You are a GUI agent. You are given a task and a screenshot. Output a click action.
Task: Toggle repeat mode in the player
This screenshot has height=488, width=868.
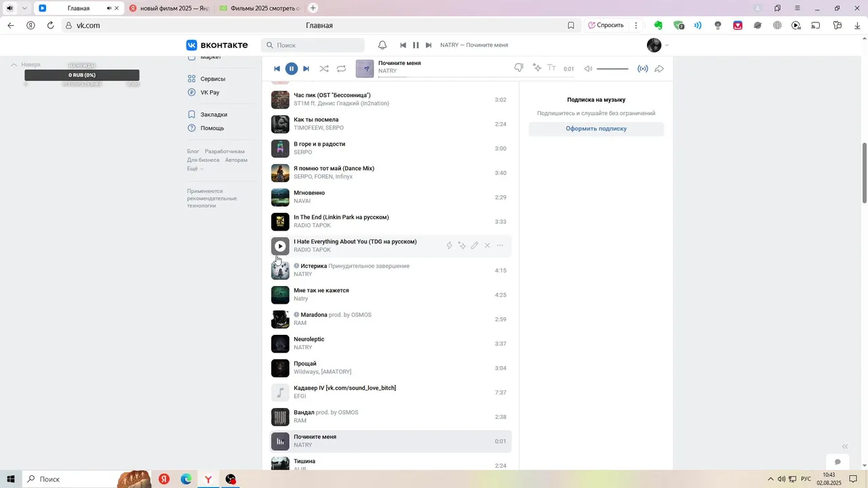[341, 68]
